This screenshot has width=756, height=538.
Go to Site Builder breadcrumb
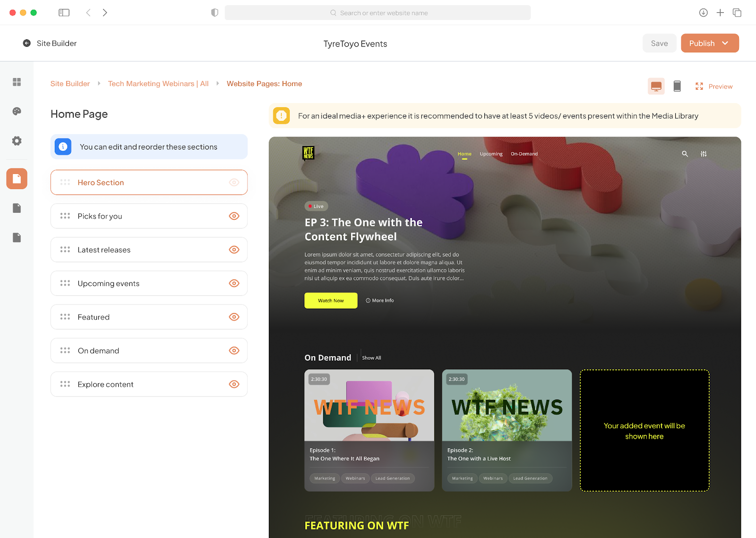click(70, 84)
